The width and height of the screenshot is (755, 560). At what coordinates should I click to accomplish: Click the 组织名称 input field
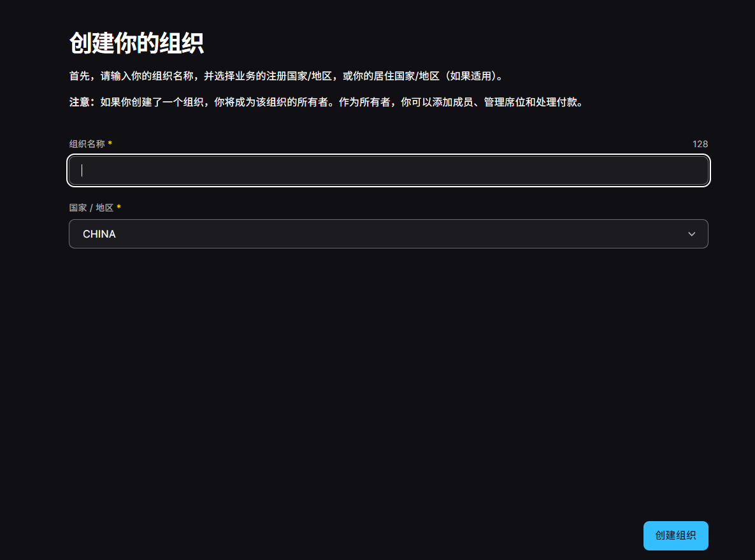(x=389, y=171)
